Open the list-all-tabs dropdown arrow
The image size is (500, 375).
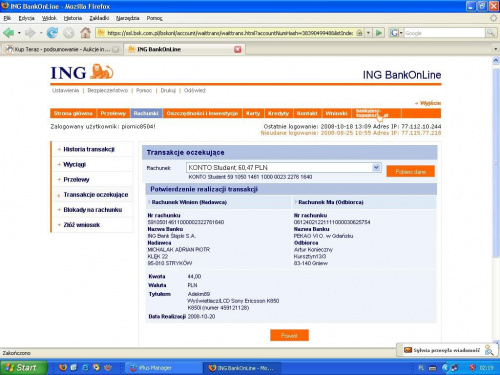pos(495,49)
